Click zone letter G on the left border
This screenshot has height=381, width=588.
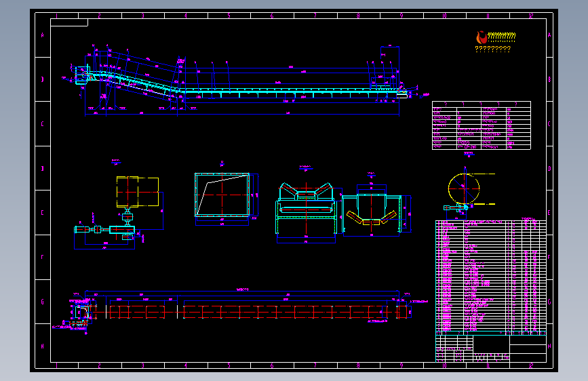42,302
